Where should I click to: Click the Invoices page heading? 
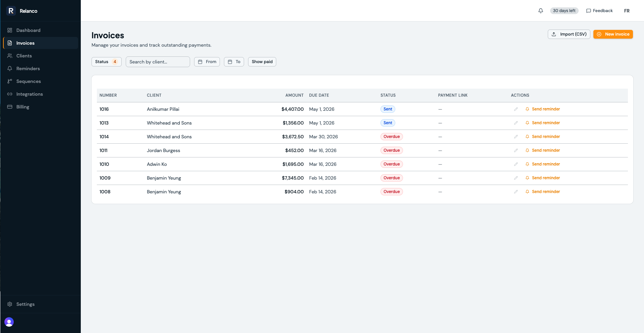(108, 35)
